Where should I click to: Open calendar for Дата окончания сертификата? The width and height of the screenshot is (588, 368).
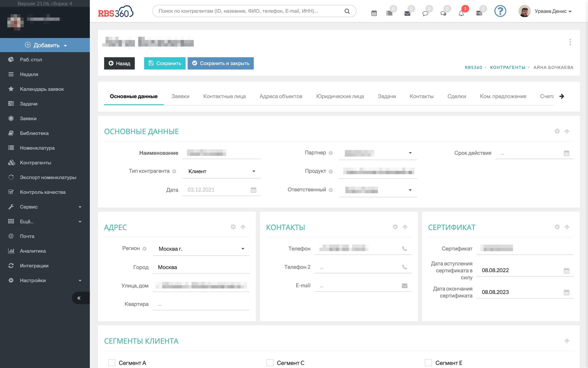567,292
